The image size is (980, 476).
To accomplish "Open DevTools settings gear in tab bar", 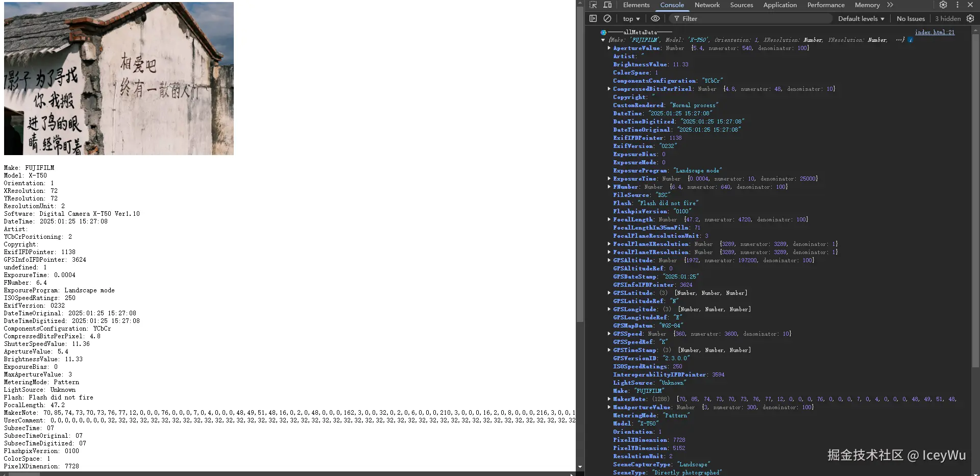I will pyautogui.click(x=943, y=5).
